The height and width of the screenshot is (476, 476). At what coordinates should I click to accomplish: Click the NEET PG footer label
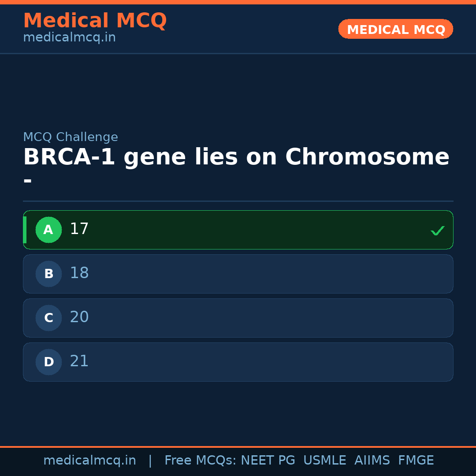click(x=268, y=461)
